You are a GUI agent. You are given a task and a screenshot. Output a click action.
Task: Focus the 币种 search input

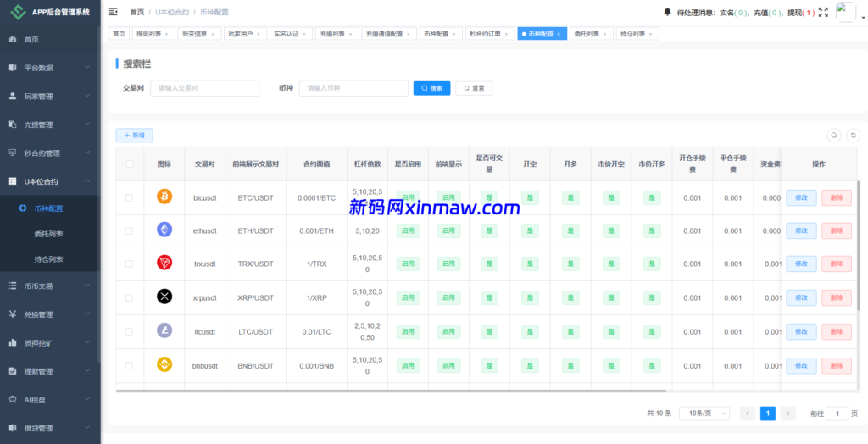[x=353, y=88]
